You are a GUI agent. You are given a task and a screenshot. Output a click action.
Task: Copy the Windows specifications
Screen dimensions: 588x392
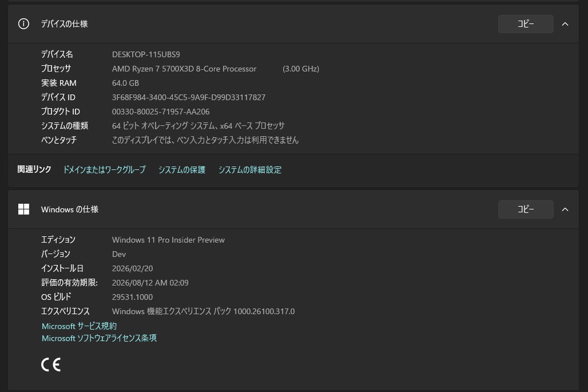[526, 209]
